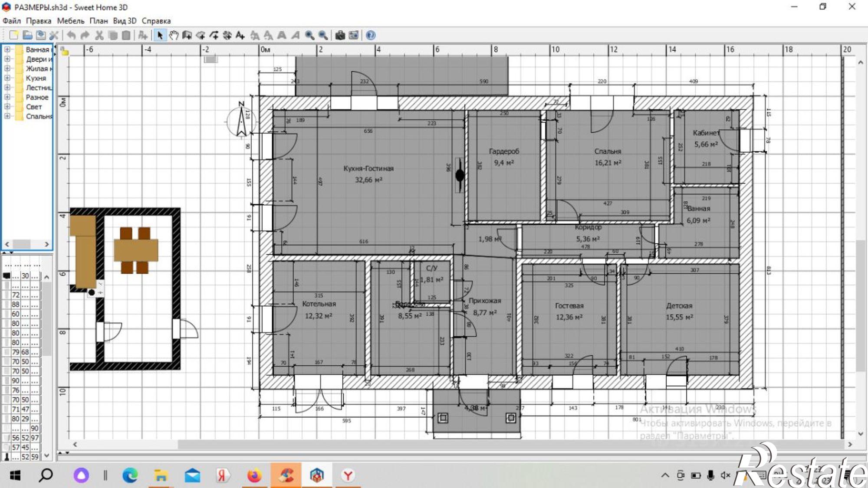Click the blue Help question mark icon
Screen dimensions: 868x488
370,35
